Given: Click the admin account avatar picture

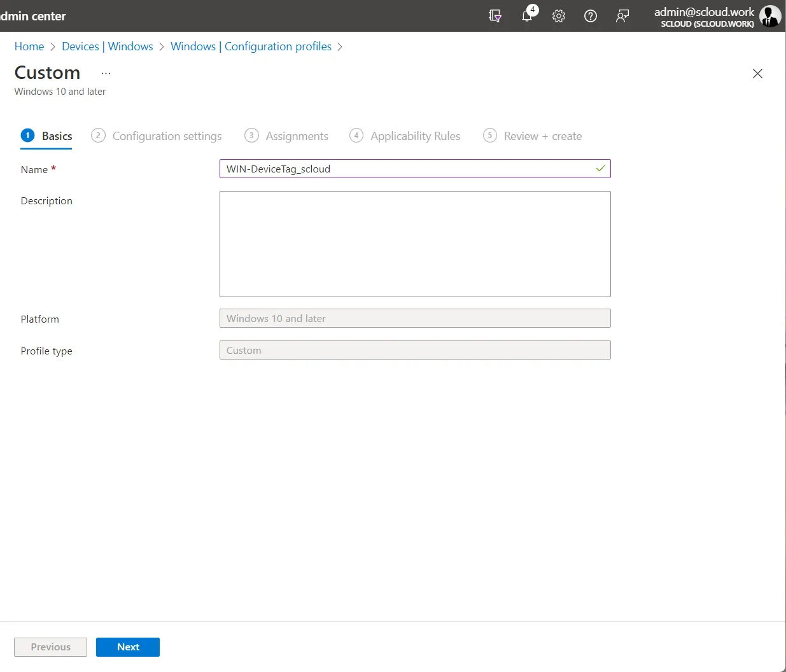Looking at the screenshot, I should pyautogui.click(x=770, y=16).
